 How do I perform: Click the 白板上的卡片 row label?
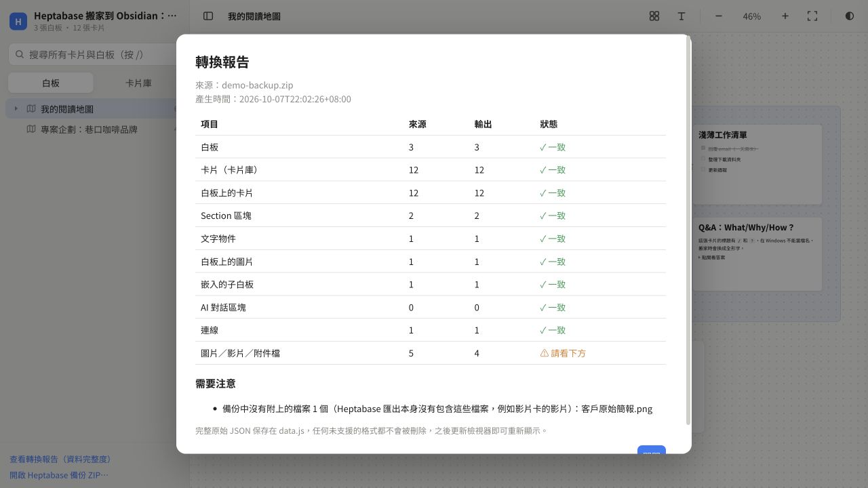point(226,192)
